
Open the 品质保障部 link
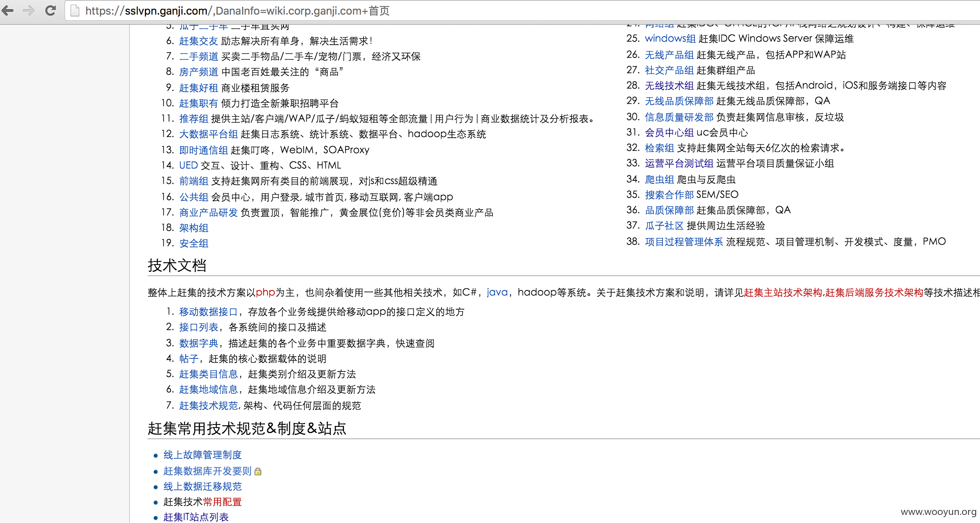(x=669, y=210)
